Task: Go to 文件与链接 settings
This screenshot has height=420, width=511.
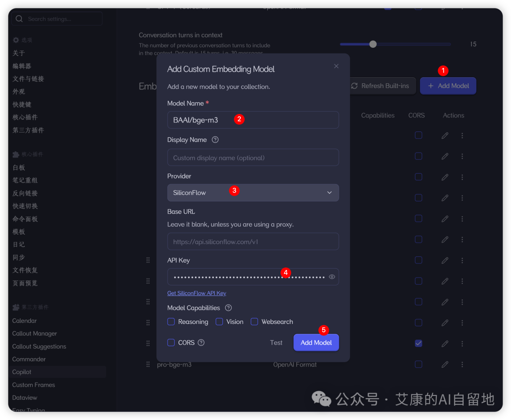Action: pos(28,79)
